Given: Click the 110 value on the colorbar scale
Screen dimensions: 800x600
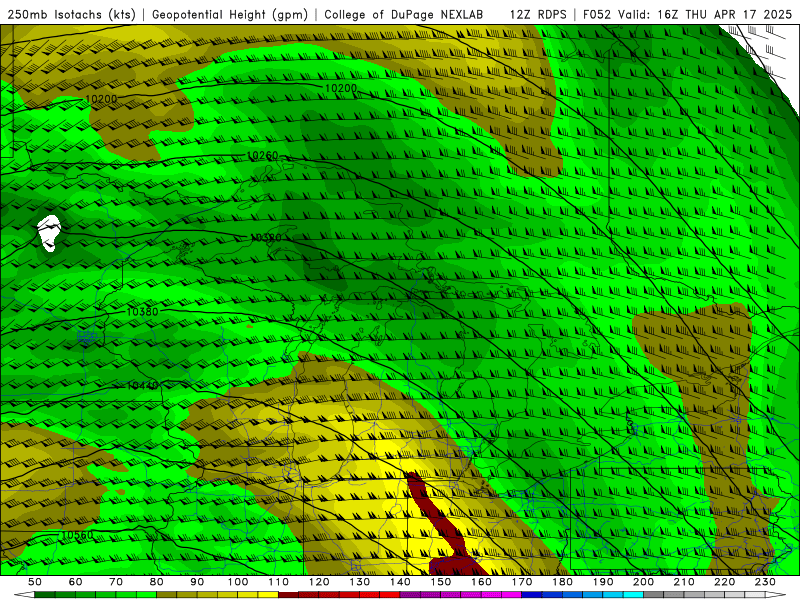Looking at the screenshot, I should pyautogui.click(x=278, y=582).
